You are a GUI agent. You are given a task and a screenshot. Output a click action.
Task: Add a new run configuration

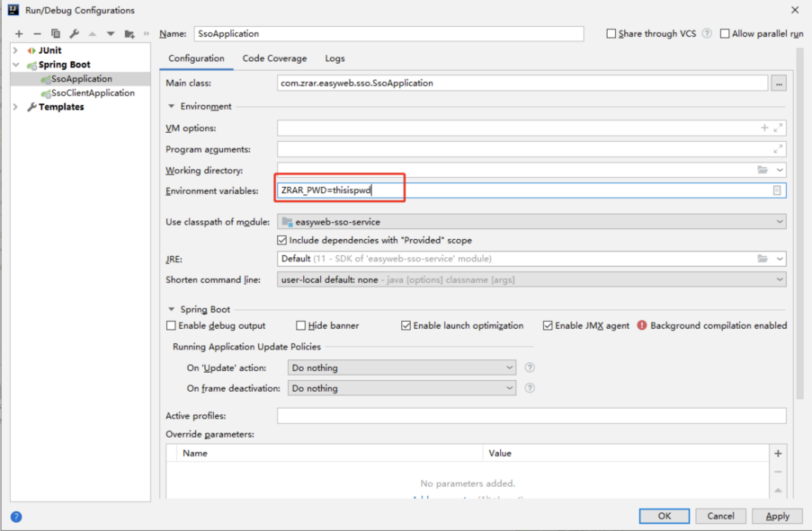click(x=19, y=34)
